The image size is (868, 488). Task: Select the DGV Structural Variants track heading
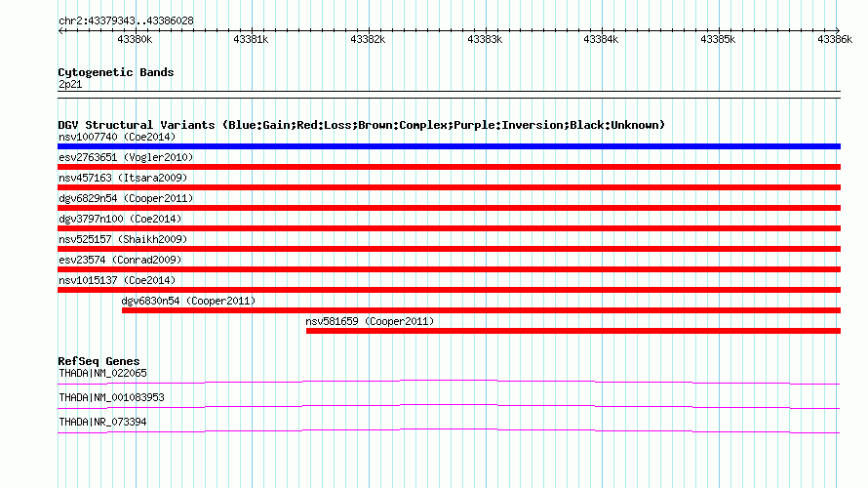[x=362, y=125]
